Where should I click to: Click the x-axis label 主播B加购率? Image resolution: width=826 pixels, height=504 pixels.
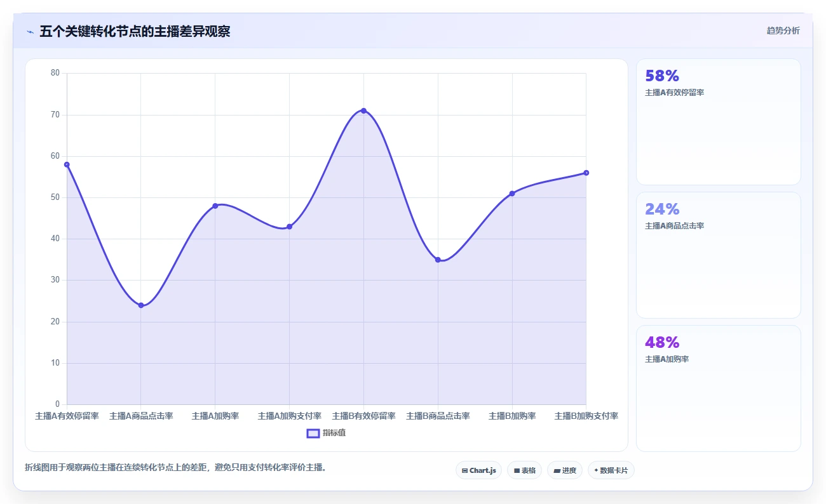click(511, 416)
